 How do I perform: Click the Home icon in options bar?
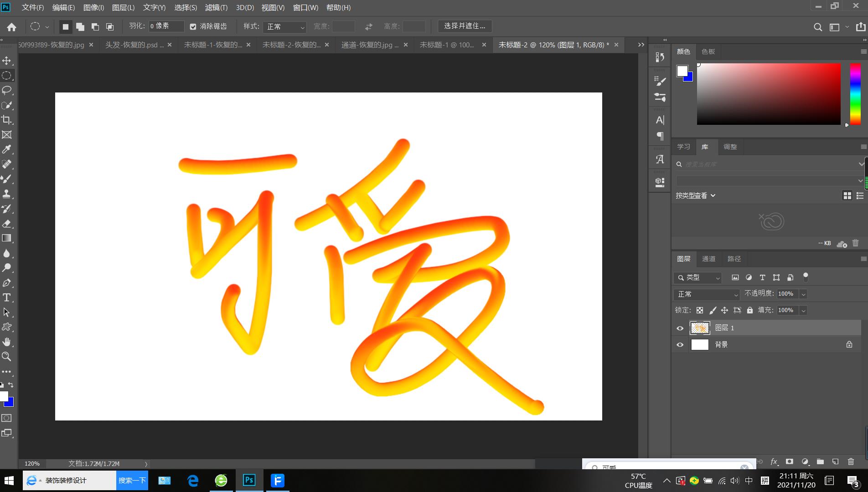click(x=11, y=27)
